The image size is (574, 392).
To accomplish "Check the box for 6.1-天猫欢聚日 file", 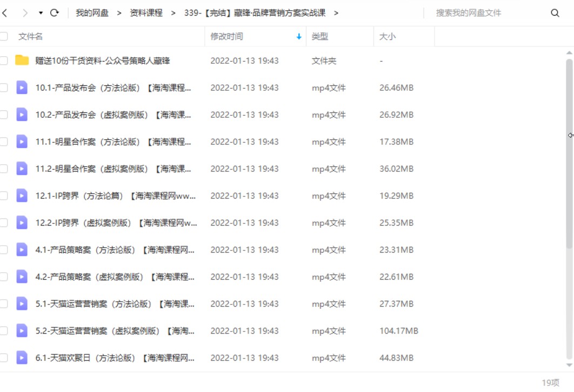I will [x=4, y=358].
